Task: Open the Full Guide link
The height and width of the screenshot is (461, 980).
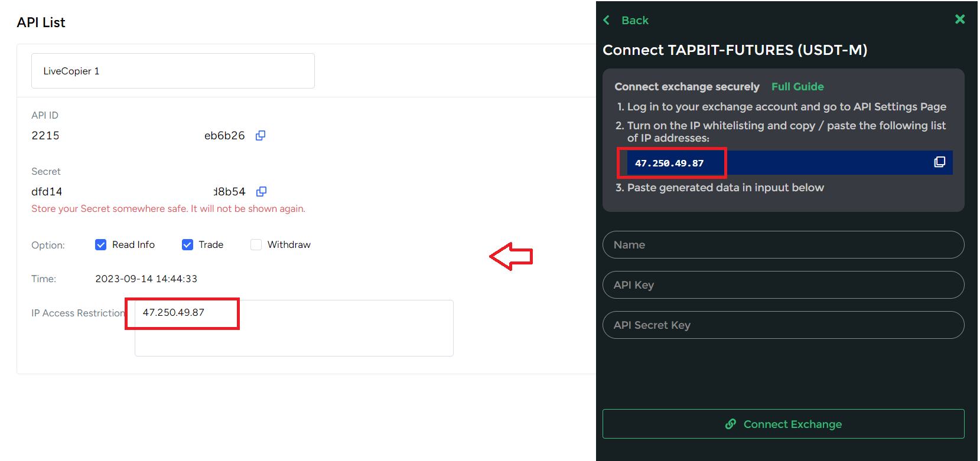Action: [797, 86]
